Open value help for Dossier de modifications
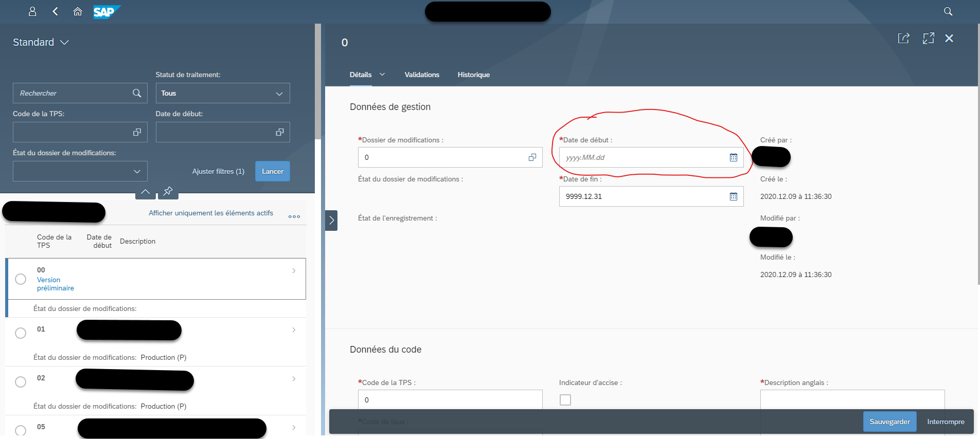 pos(532,157)
